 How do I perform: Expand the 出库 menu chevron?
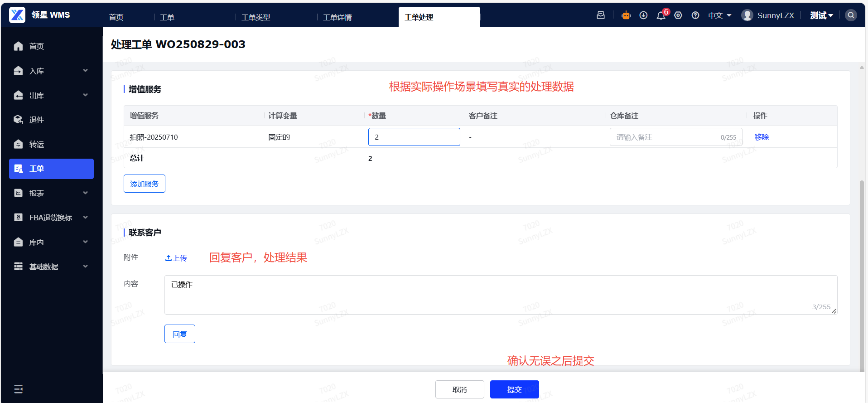(x=85, y=95)
